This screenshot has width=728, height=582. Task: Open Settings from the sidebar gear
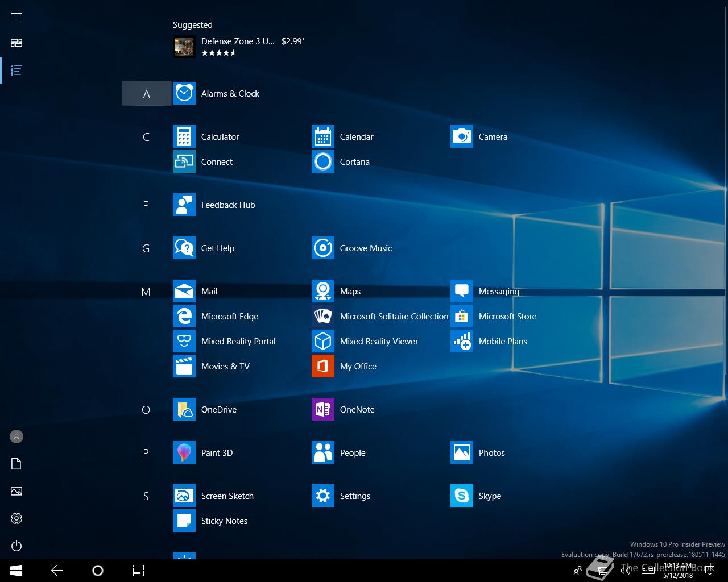coord(16,518)
